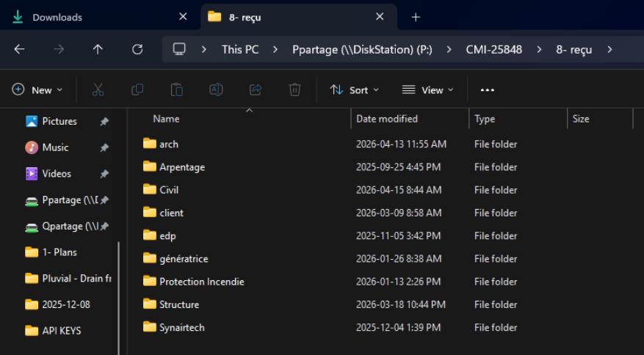Navigate back with the left arrow
The height and width of the screenshot is (355, 644).
pyautogui.click(x=20, y=49)
